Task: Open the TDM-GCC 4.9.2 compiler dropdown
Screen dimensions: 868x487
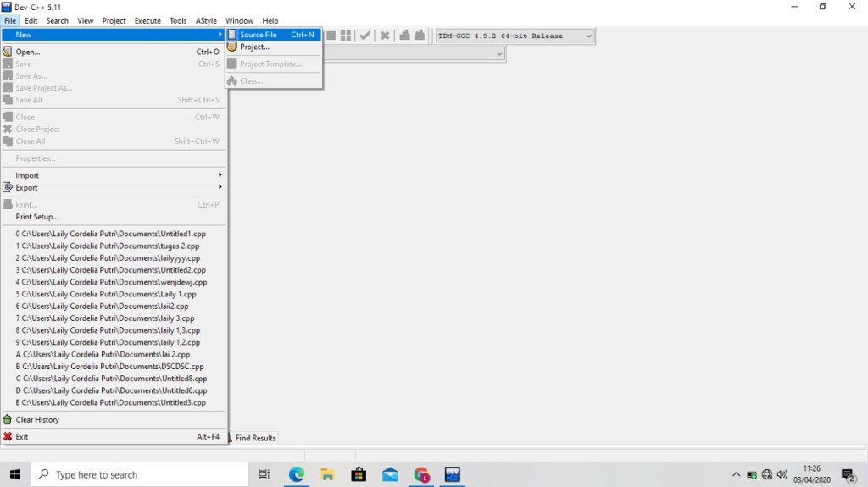Action: 588,36
